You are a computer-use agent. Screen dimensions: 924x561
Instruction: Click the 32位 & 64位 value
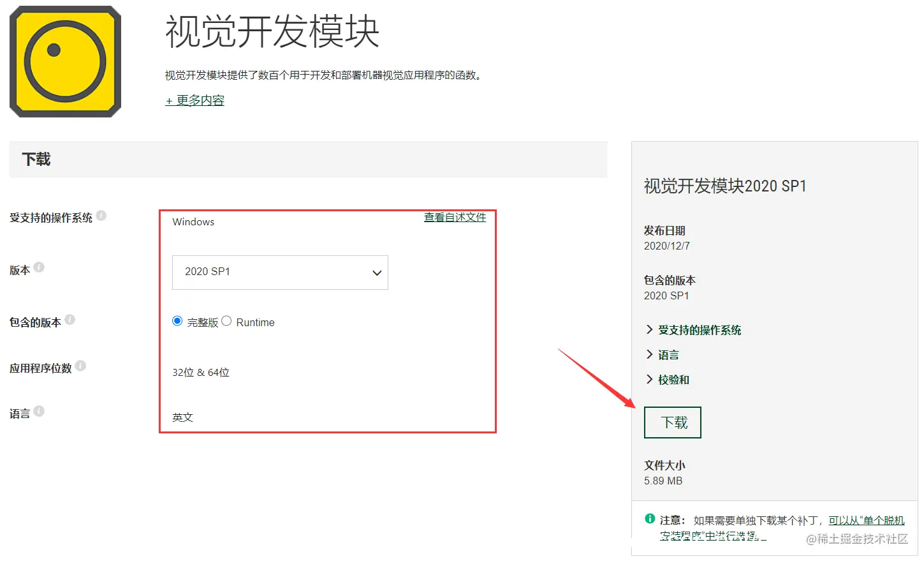201,373
